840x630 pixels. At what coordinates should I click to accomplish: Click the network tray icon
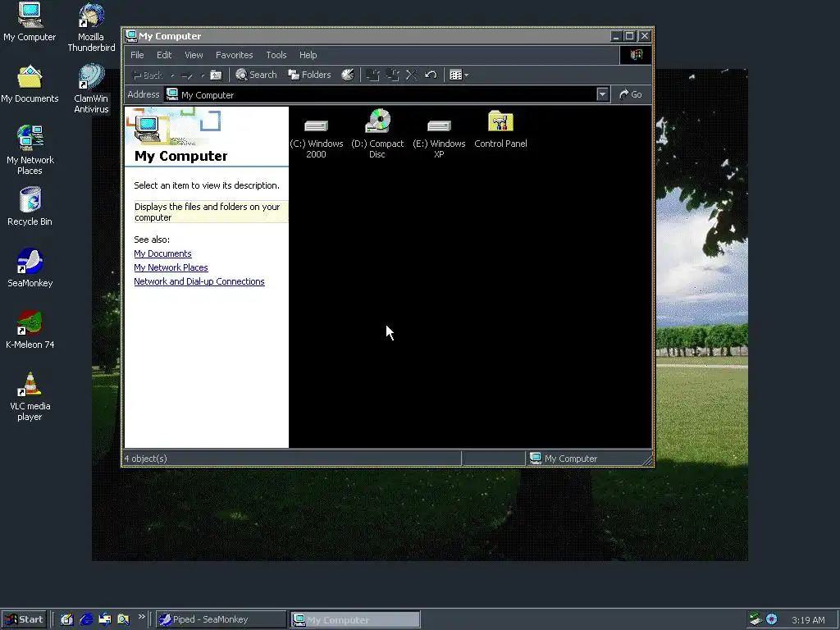tap(755, 619)
